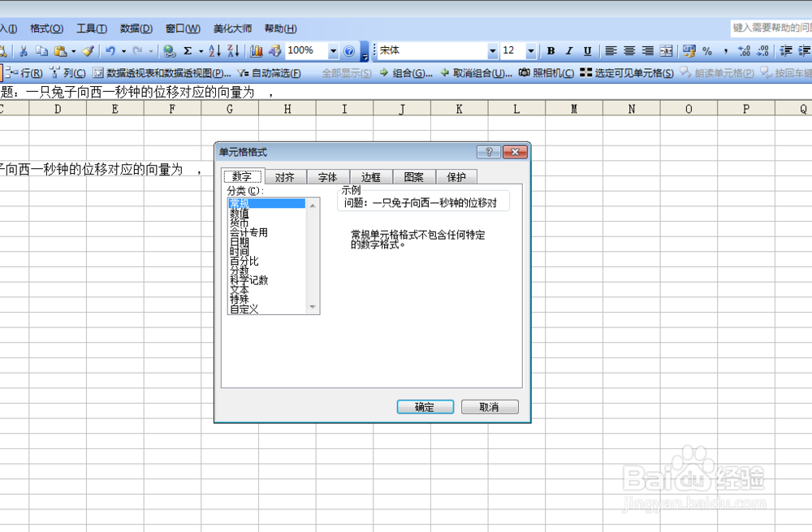Open the 数据(D) menu
Viewport: 812px width, 532px height.
point(136,28)
